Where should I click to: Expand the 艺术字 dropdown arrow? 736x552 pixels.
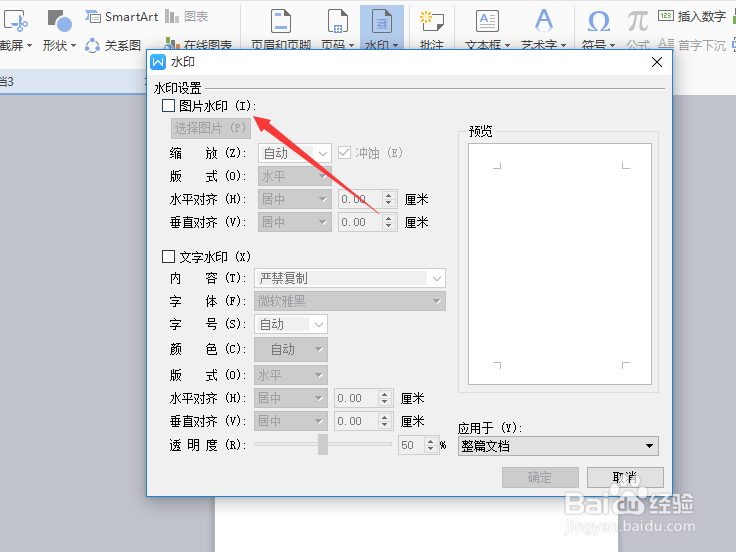(563, 46)
